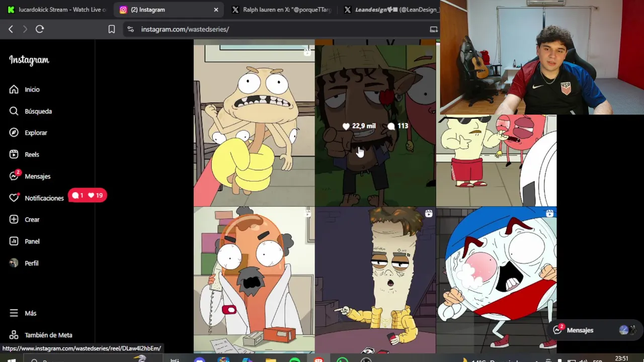Screen dimensions: 644x362
Task: Open the character in yellow jacket reel
Action: click(375, 280)
